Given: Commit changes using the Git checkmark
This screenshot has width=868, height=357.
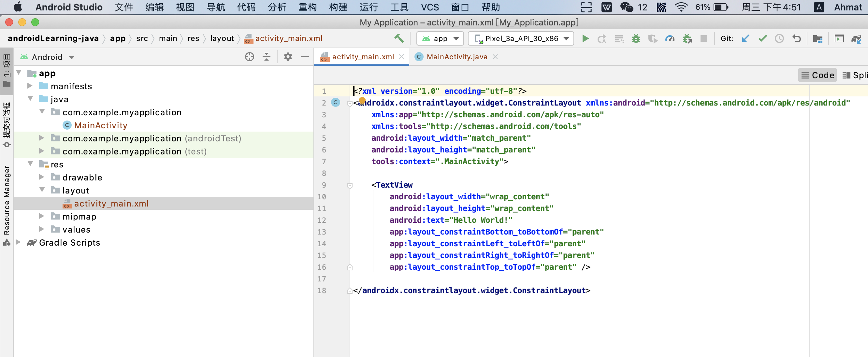Looking at the screenshot, I should [x=762, y=38].
